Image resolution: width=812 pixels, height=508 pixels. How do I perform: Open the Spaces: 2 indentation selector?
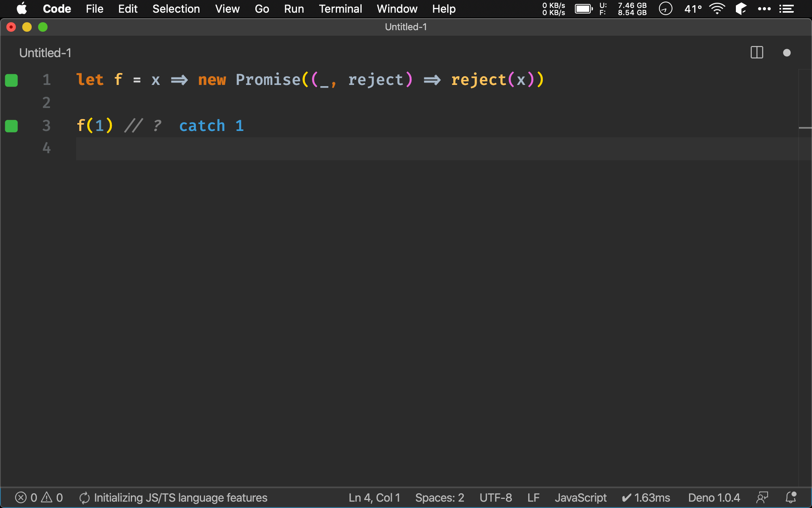click(439, 498)
